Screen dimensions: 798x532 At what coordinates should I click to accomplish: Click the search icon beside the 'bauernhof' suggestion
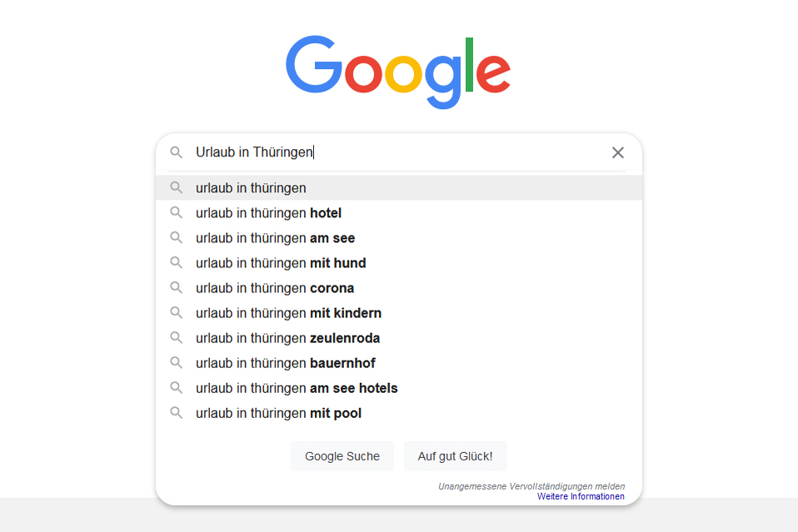[x=176, y=362]
